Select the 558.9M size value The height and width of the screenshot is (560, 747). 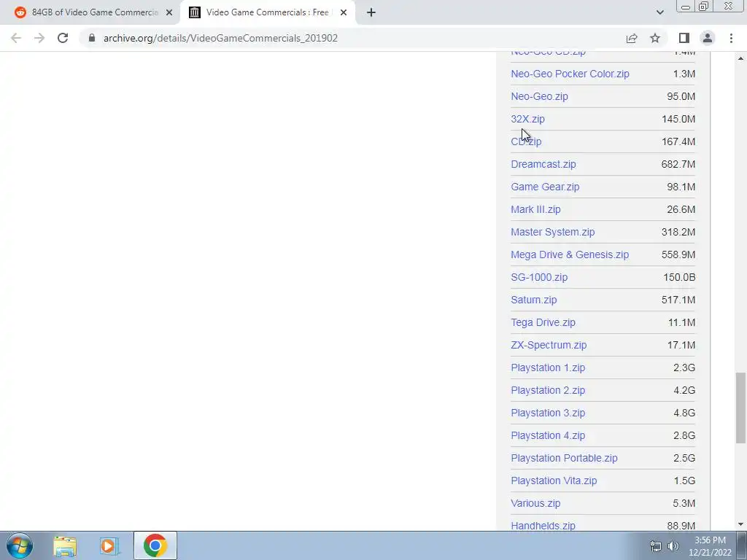coord(678,254)
